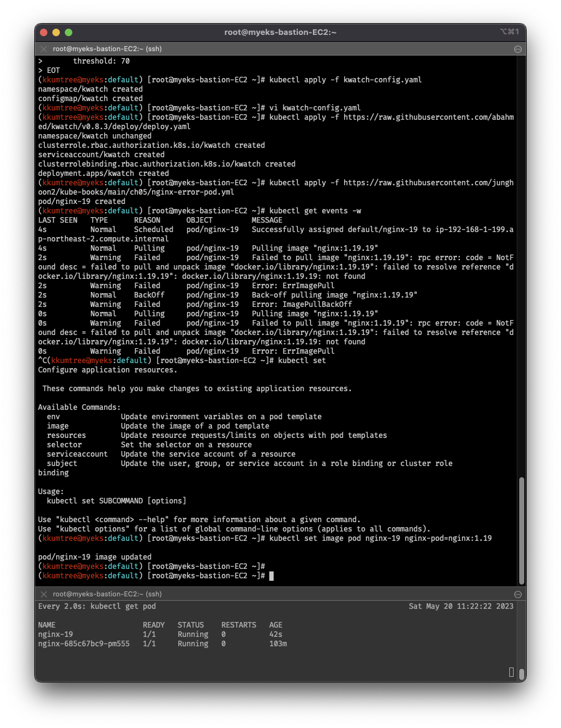Click 'Error: ImagePullBackOff' message
The width and height of the screenshot is (561, 728).
[302, 304]
